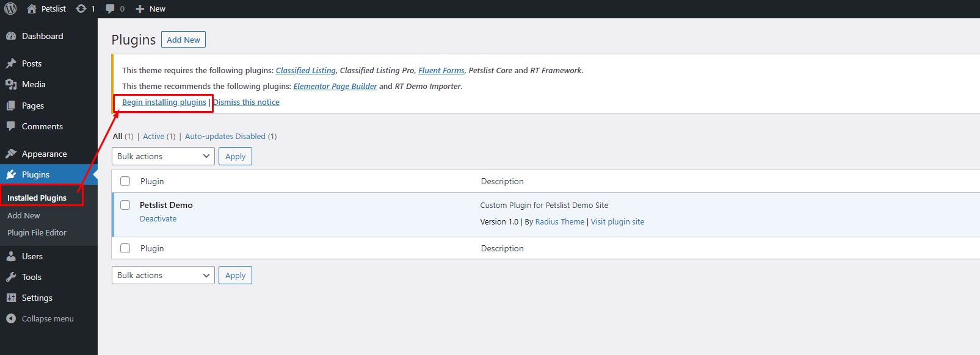The width and height of the screenshot is (980, 355).
Task: Click the WordPress logo icon
Action: pyautogui.click(x=10, y=9)
